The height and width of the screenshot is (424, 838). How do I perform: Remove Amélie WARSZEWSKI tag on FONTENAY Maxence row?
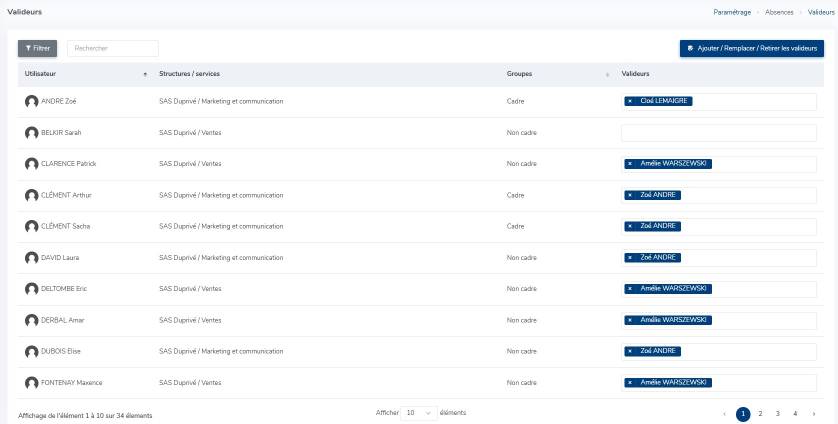click(629, 382)
